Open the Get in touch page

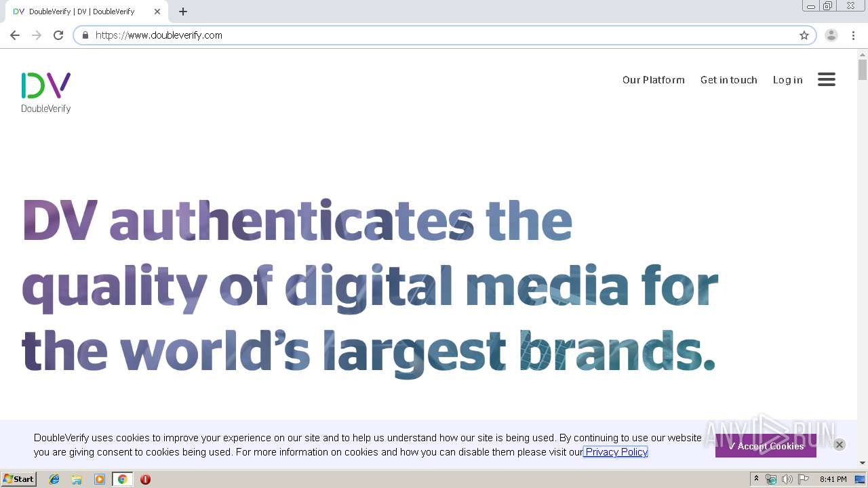point(729,80)
